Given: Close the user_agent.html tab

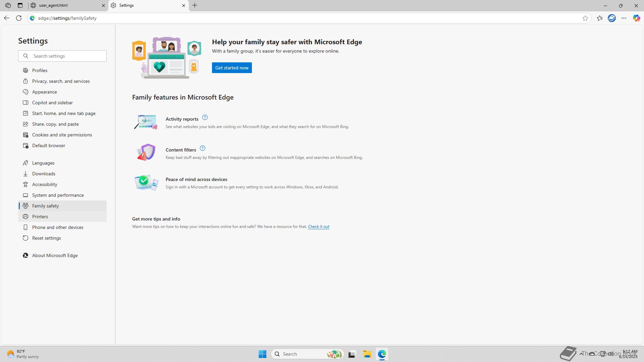Looking at the screenshot, I should click(103, 5).
